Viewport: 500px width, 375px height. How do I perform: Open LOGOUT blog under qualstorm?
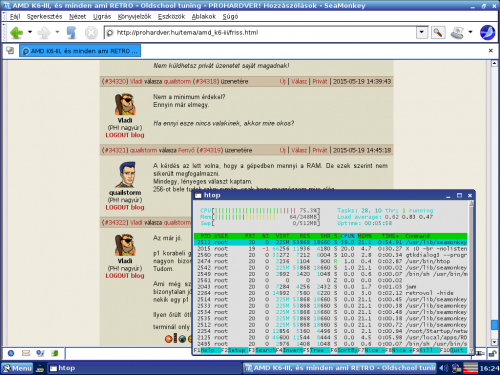pyautogui.click(x=125, y=207)
